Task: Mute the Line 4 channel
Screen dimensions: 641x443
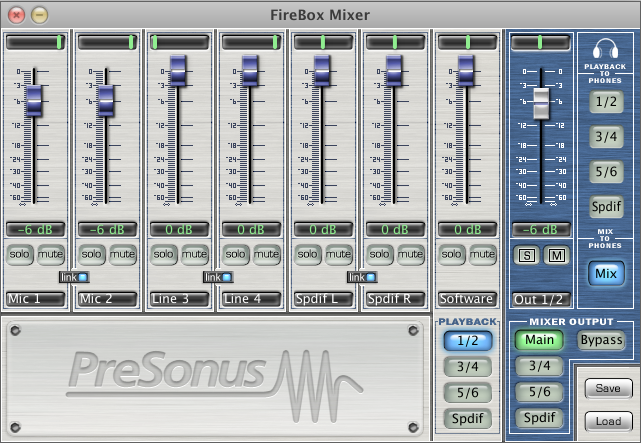Action: [x=267, y=255]
